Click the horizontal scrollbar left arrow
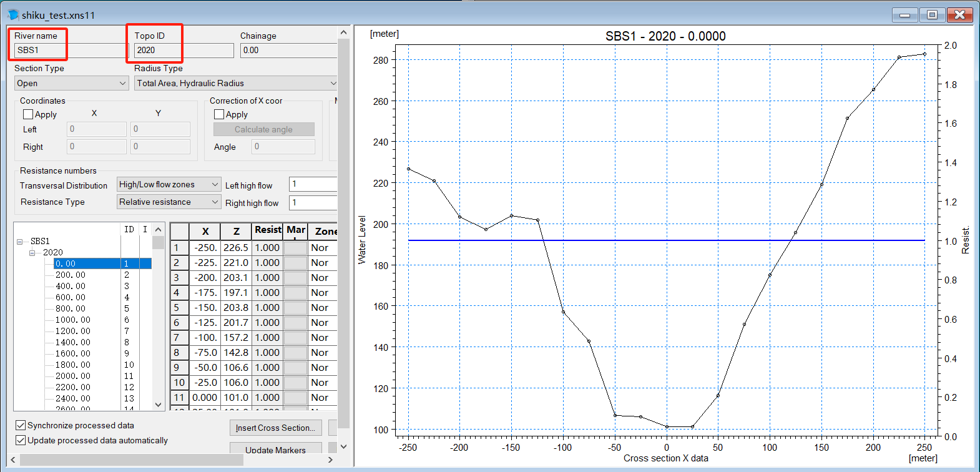 (14, 460)
